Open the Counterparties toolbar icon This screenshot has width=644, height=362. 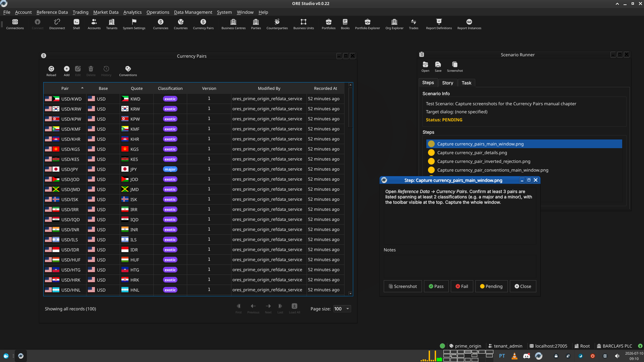pyautogui.click(x=277, y=24)
